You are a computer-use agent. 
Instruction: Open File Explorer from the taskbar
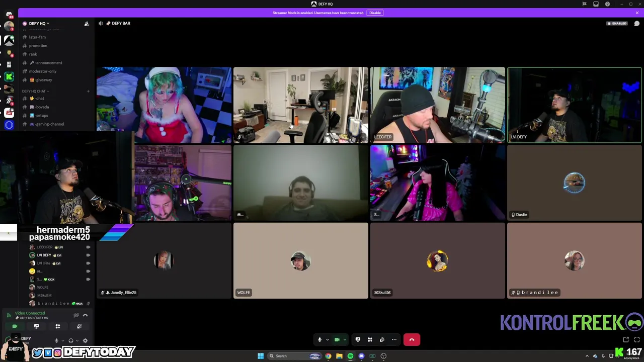tap(339, 356)
